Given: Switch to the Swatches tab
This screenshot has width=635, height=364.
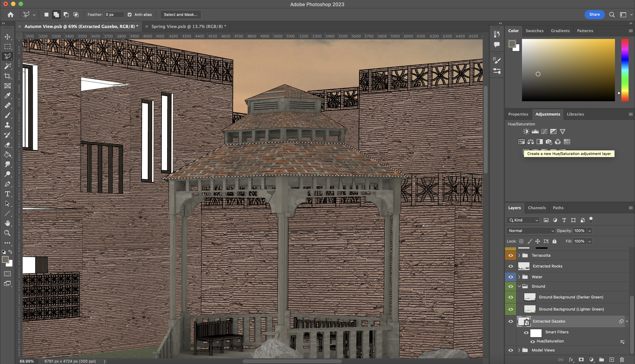Looking at the screenshot, I should tap(534, 31).
